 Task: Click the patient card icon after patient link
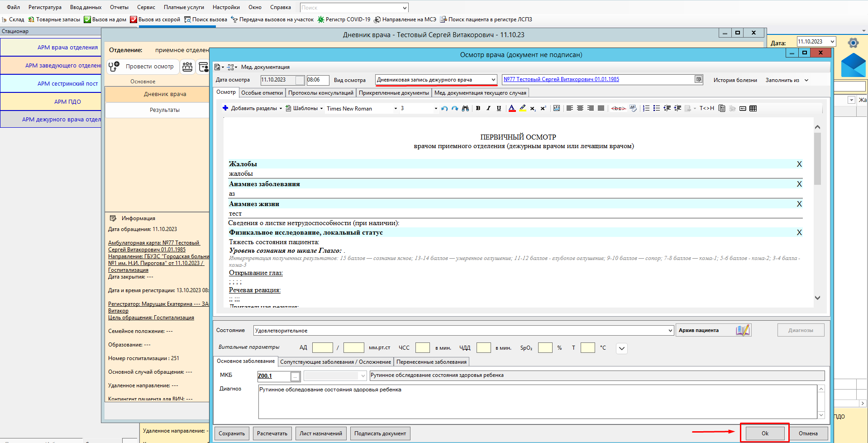(699, 79)
